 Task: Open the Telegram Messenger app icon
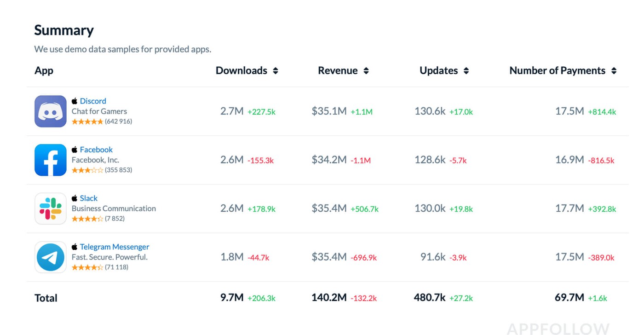point(51,257)
